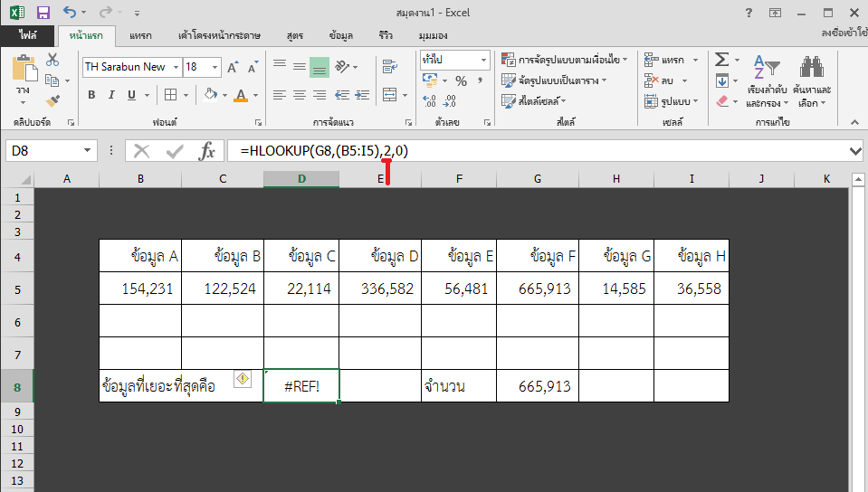Click the Percent Style button
This screenshot has width=868, height=492.
(x=461, y=81)
